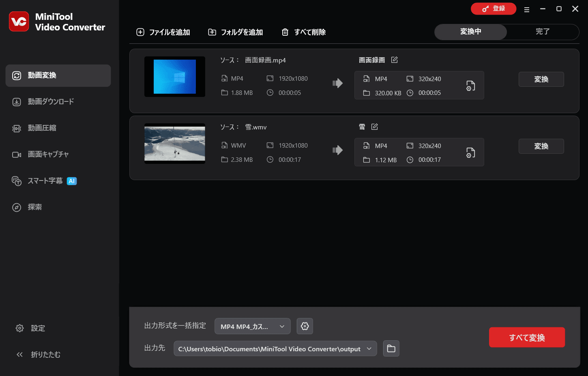Screen dimensions: 588x376
Task: Open the 探索 explore section
Action: pos(34,207)
